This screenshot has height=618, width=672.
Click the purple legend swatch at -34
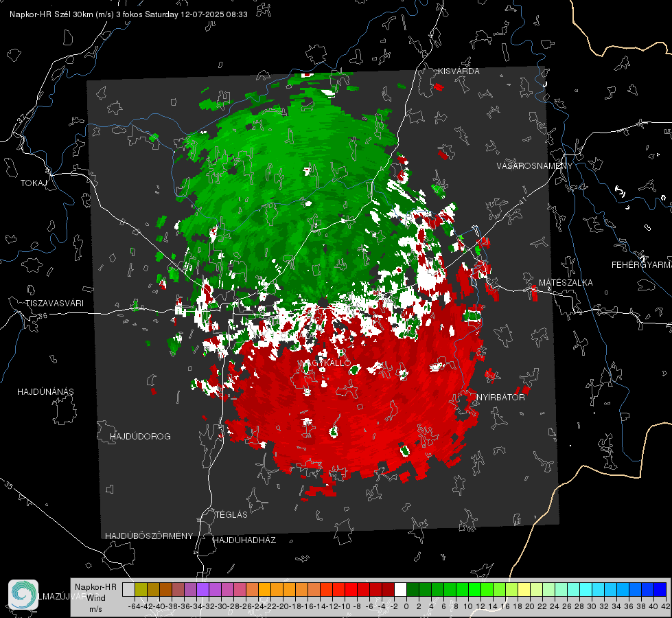tap(202, 589)
